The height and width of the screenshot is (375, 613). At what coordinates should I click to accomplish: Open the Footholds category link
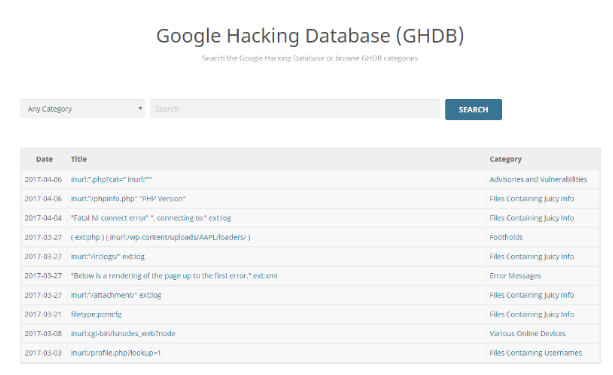point(506,237)
